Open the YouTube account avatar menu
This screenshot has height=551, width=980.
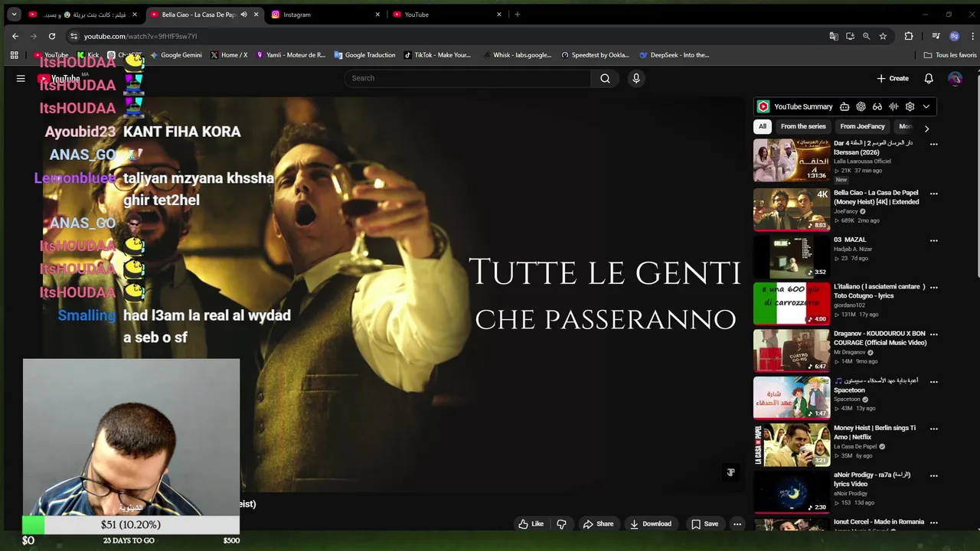click(955, 78)
